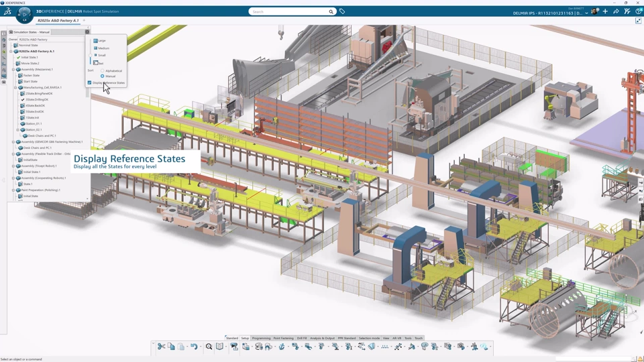Click the Owner field R2025x A&D Factory

pos(52,40)
